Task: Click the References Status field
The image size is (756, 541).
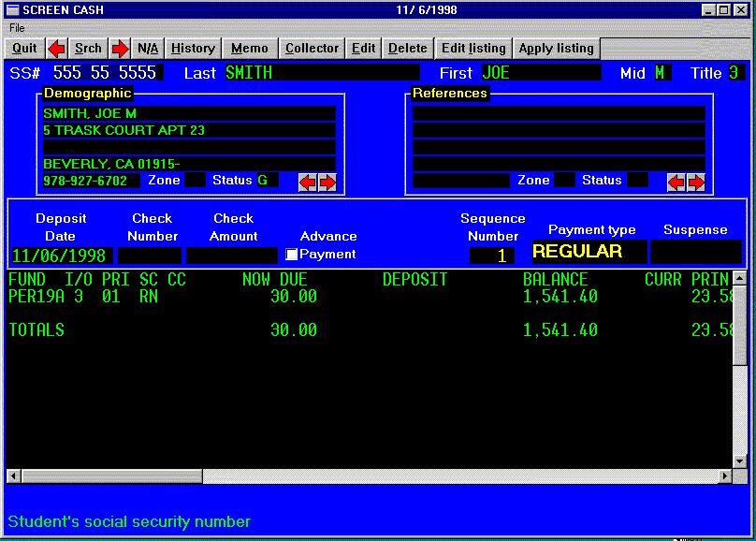Action: (637, 181)
